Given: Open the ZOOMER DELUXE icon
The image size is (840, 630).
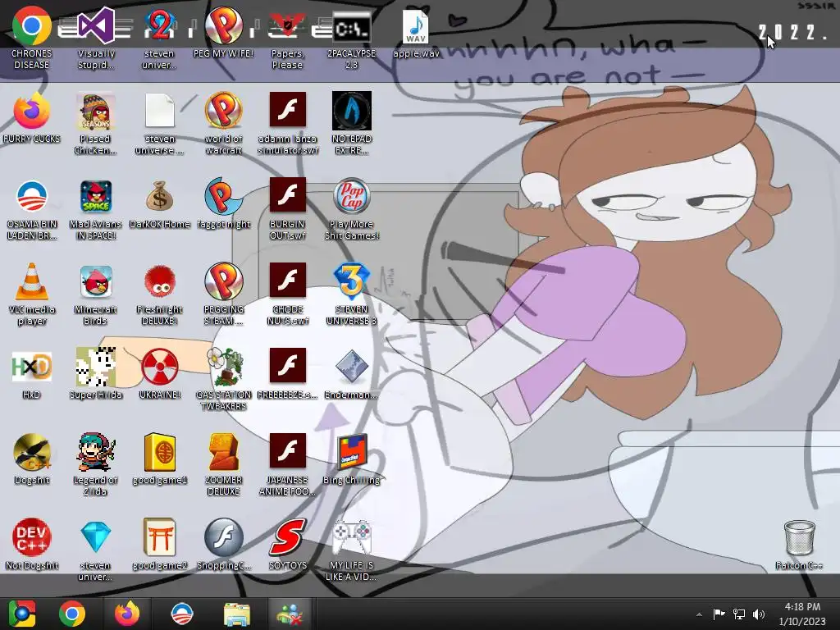Looking at the screenshot, I should pyautogui.click(x=223, y=464).
